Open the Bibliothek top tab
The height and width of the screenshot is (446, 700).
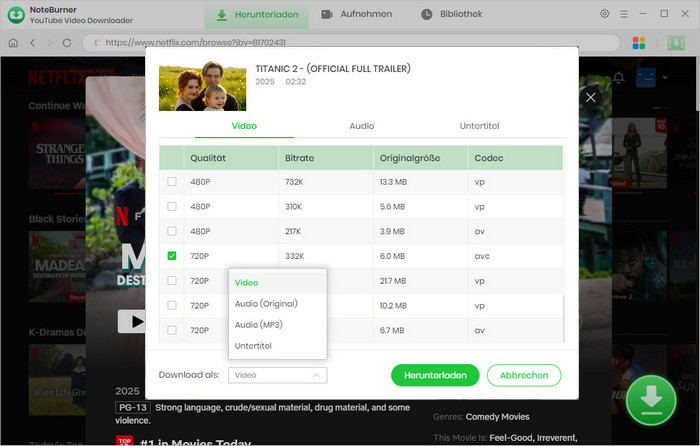(x=451, y=14)
